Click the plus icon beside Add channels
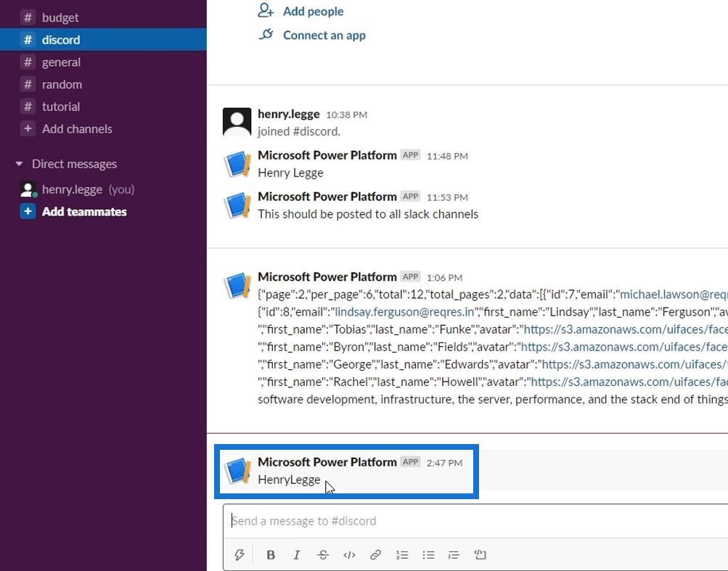728x571 pixels. [28, 128]
